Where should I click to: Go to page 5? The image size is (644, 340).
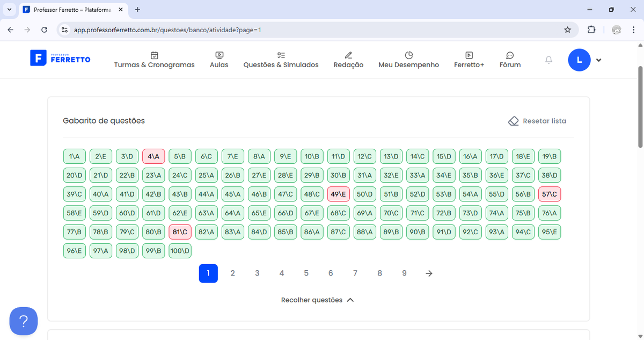(306, 273)
